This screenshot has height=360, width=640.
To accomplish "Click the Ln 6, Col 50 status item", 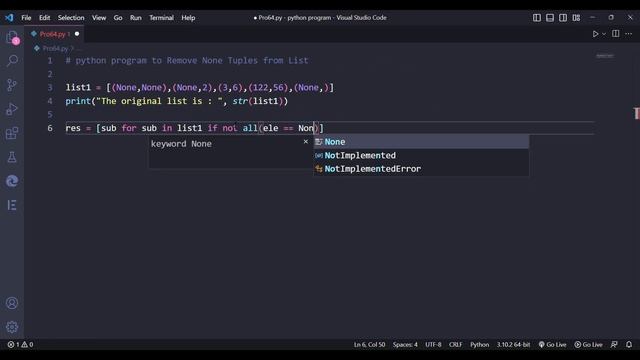I will 369,344.
